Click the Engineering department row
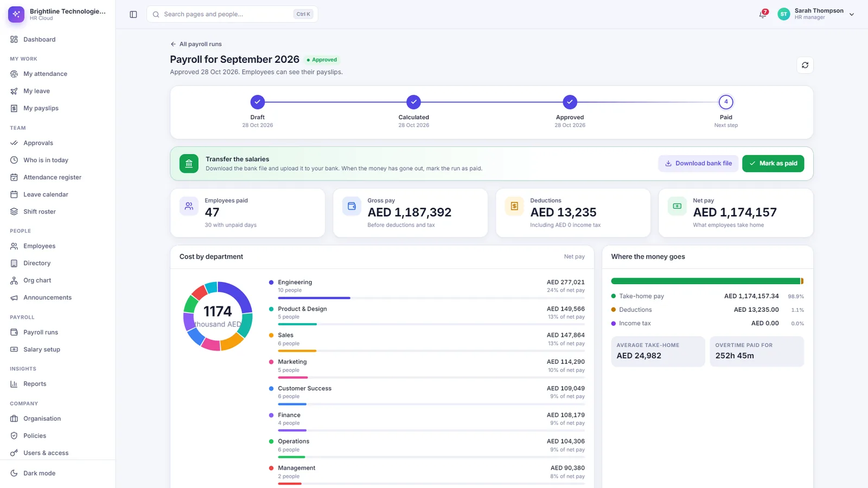This screenshot has height=488, width=868. tap(427, 290)
